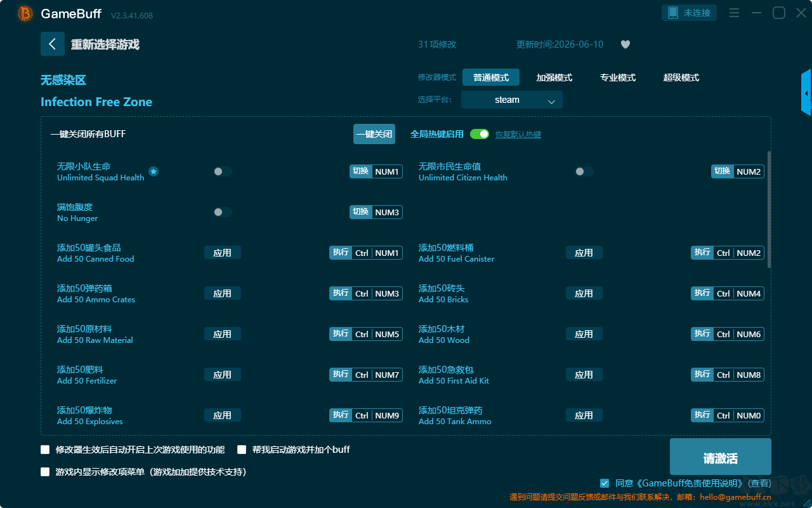Apply Add 50 Canned Food
This screenshot has height=508, width=812.
coord(223,253)
